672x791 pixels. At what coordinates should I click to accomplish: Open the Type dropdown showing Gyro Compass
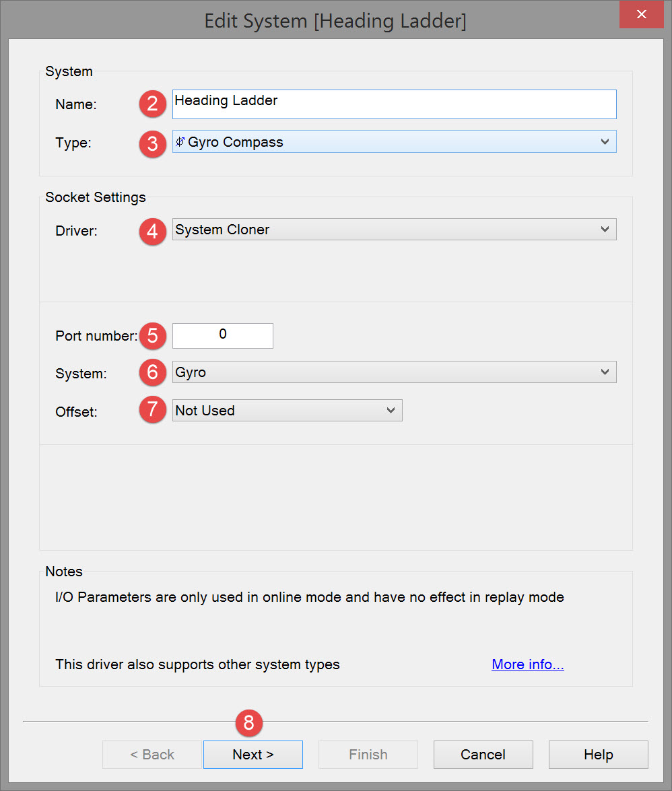(394, 142)
